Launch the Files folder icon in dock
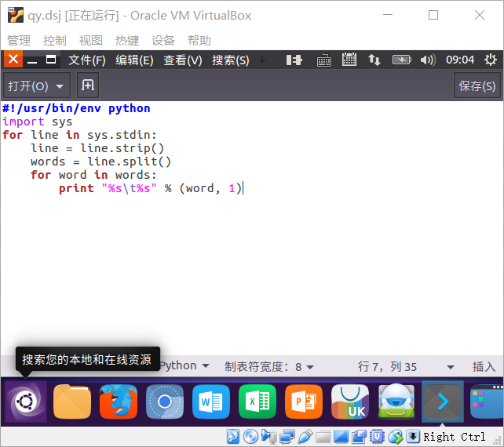 tap(72, 402)
